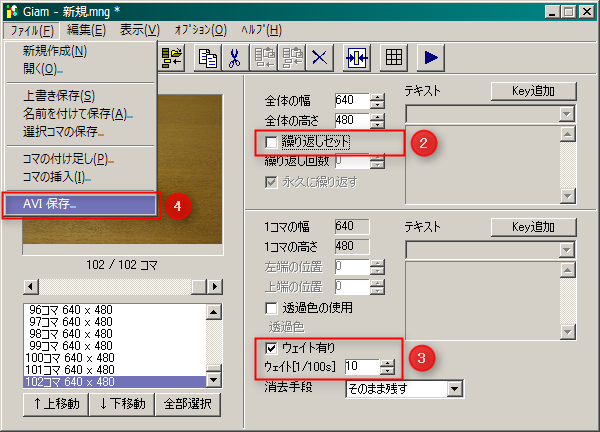Enable the 繰り返しセット checkbox
Image resolution: width=600 pixels, height=432 pixels.
(270, 143)
